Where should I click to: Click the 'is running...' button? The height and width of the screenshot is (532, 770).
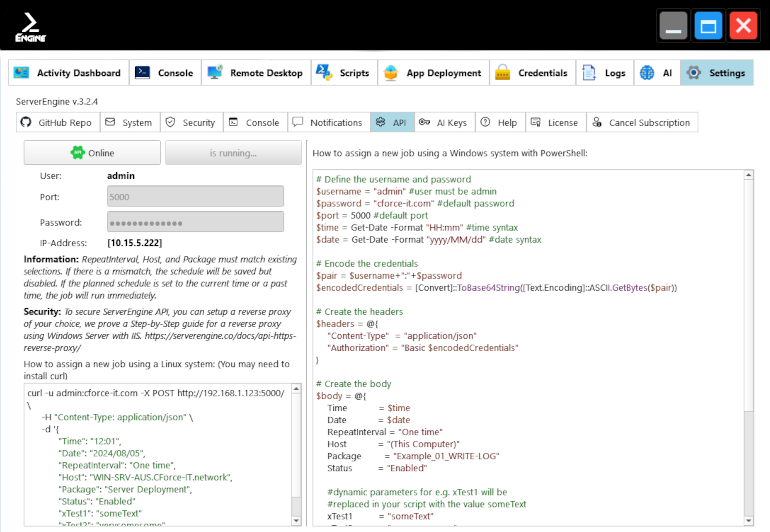coord(233,153)
